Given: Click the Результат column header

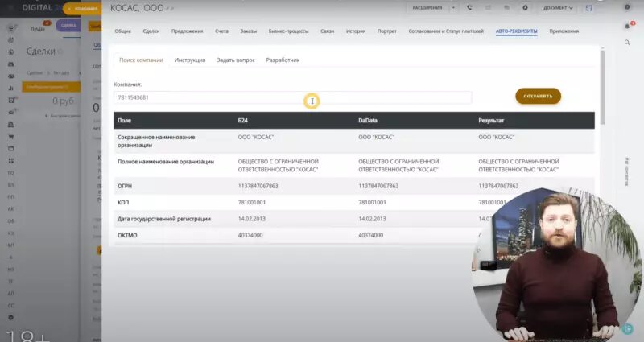Looking at the screenshot, I should coord(491,120).
